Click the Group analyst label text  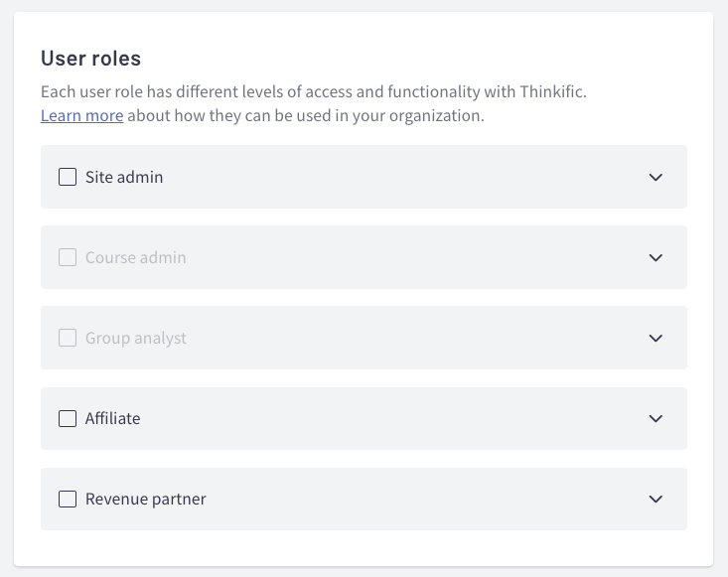pyautogui.click(x=136, y=338)
